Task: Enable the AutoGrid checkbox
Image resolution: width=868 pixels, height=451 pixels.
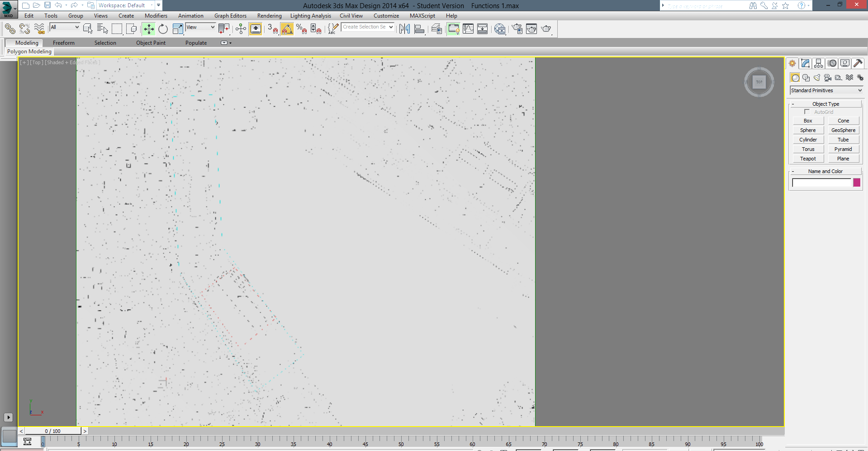Action: pos(807,112)
